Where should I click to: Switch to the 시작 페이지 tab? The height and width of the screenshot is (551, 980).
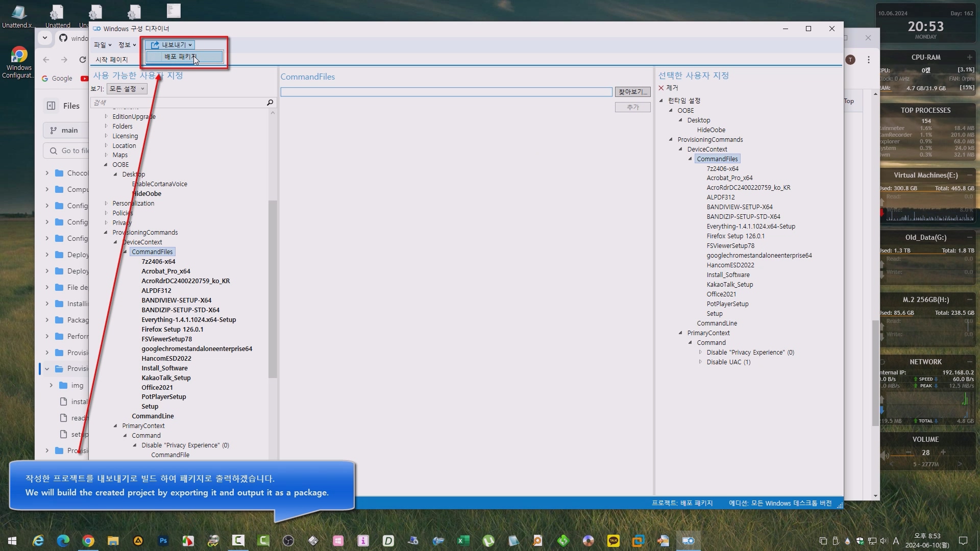click(x=112, y=60)
